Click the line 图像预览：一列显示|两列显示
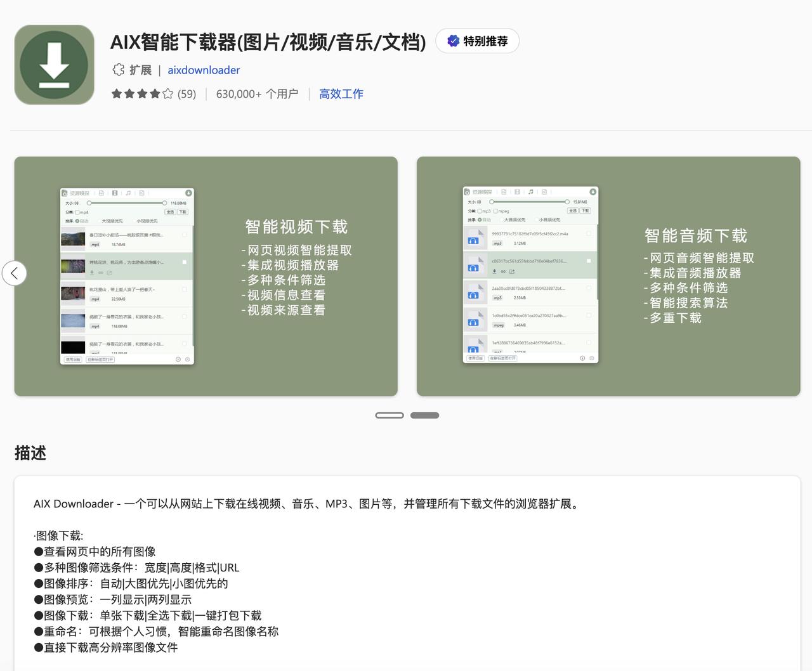 112,599
